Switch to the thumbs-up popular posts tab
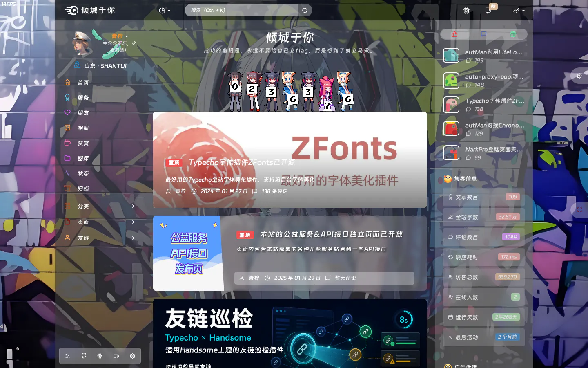Viewport: 588px width, 368px height. pos(454,34)
